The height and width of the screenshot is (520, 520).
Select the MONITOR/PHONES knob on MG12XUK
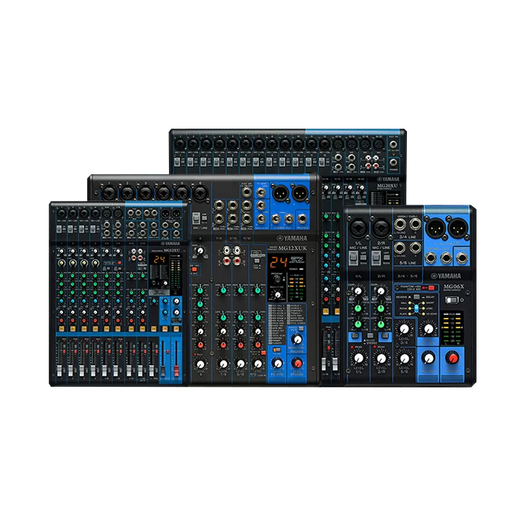pos(296,340)
